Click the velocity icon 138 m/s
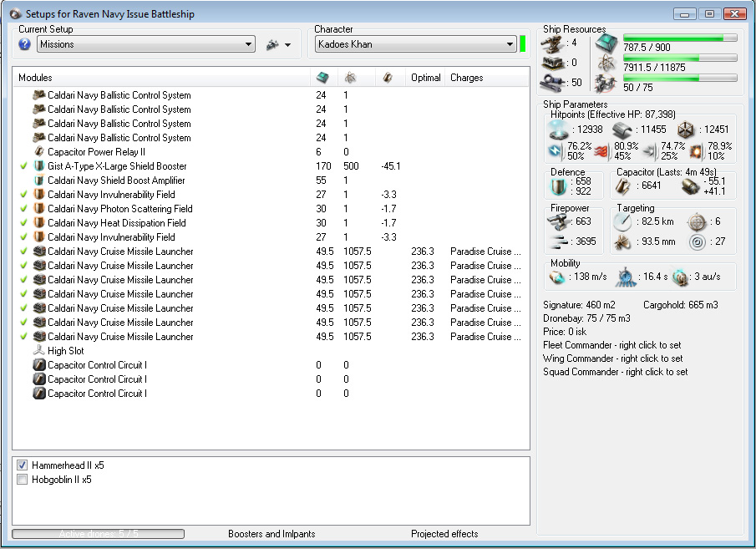756x549 pixels. (x=557, y=277)
